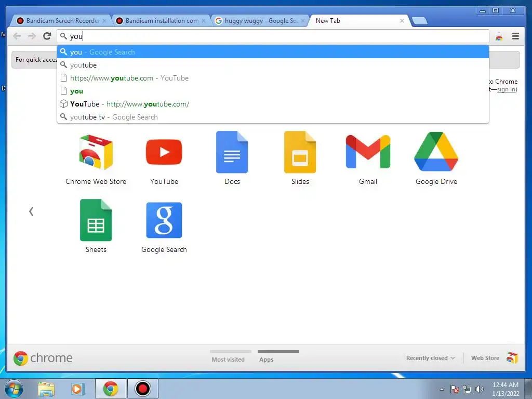Open the Chrome Web Store app icon
The image size is (532, 399).
(96, 152)
